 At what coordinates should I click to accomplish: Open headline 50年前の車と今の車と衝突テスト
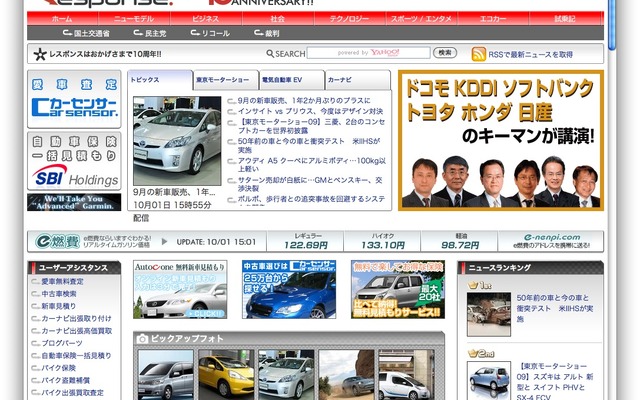[309, 145]
